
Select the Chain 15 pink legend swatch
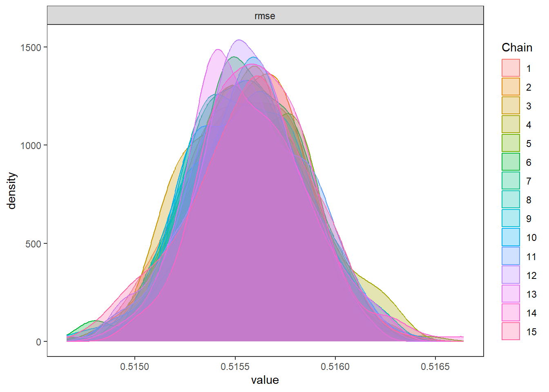[511, 332]
